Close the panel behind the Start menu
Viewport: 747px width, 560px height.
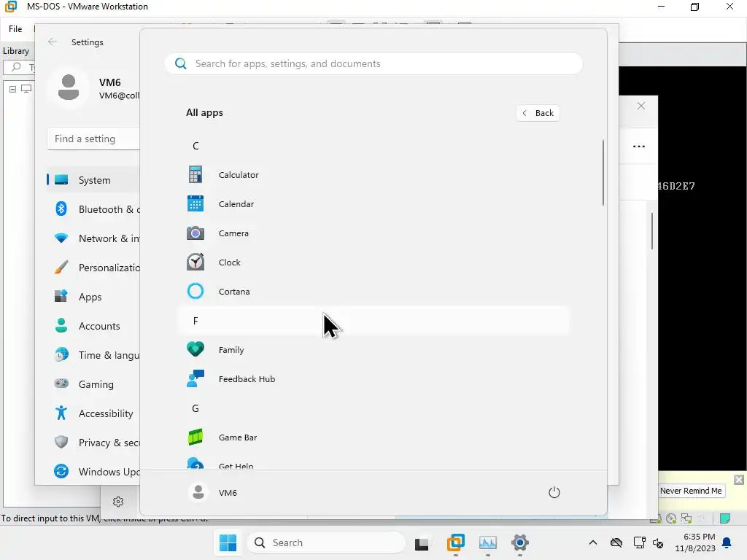click(x=641, y=106)
